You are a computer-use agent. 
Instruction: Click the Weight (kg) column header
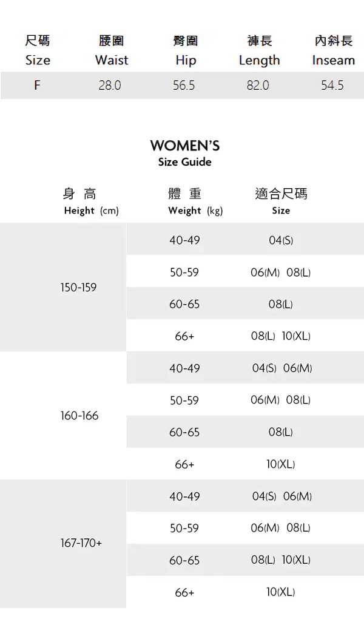(x=195, y=202)
